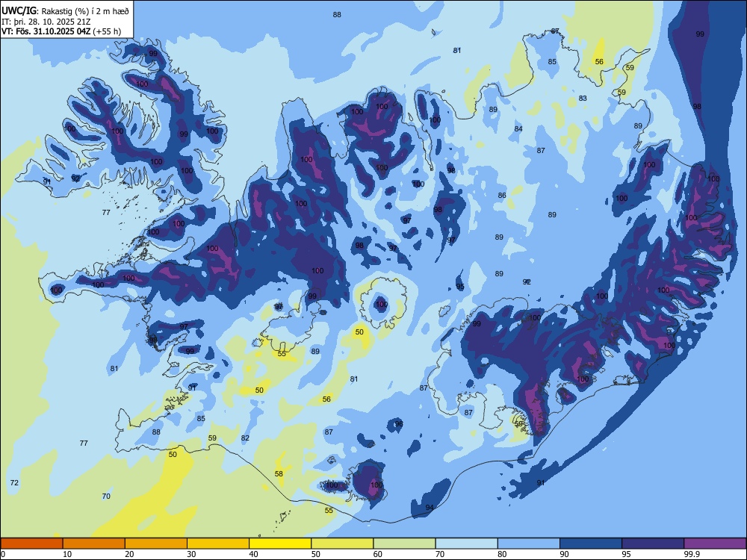This screenshot has height=560, width=747.
Task: Click the '82' humidity value on the map
Action: point(245,438)
